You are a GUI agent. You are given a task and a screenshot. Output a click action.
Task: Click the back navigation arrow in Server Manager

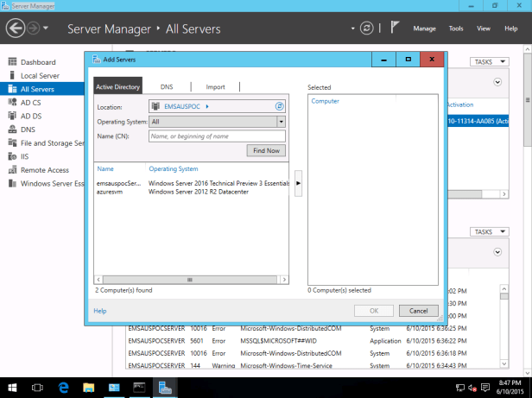tap(15, 28)
